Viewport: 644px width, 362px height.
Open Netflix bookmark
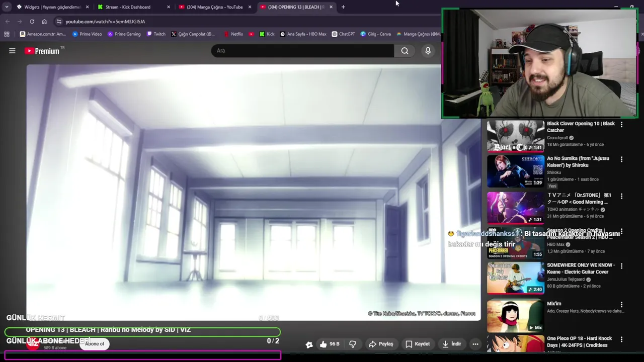tap(233, 34)
